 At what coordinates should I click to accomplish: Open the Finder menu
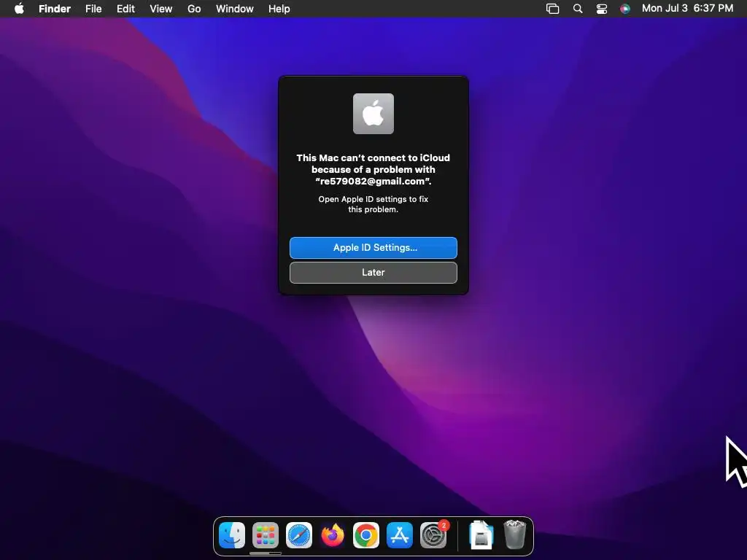(x=55, y=9)
